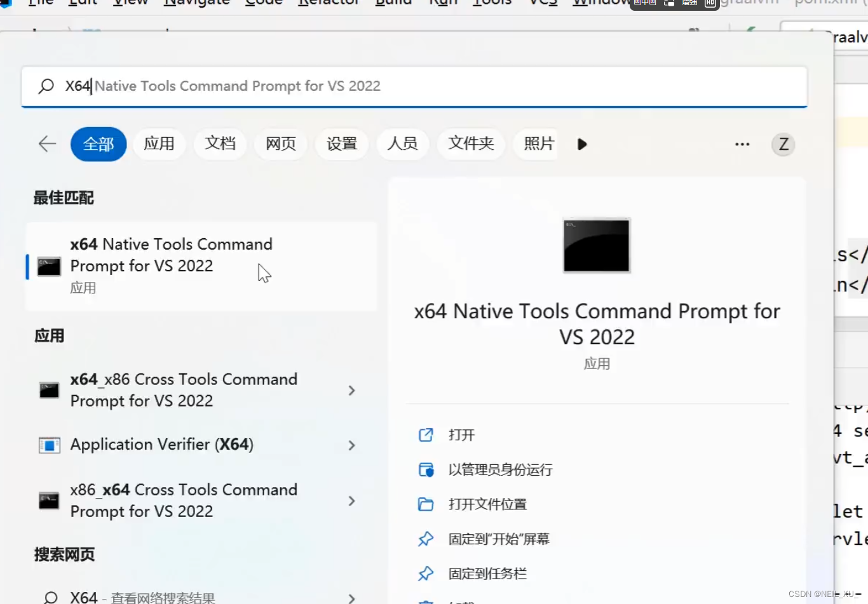Click the preview title x64 Native Tools text

(x=597, y=324)
